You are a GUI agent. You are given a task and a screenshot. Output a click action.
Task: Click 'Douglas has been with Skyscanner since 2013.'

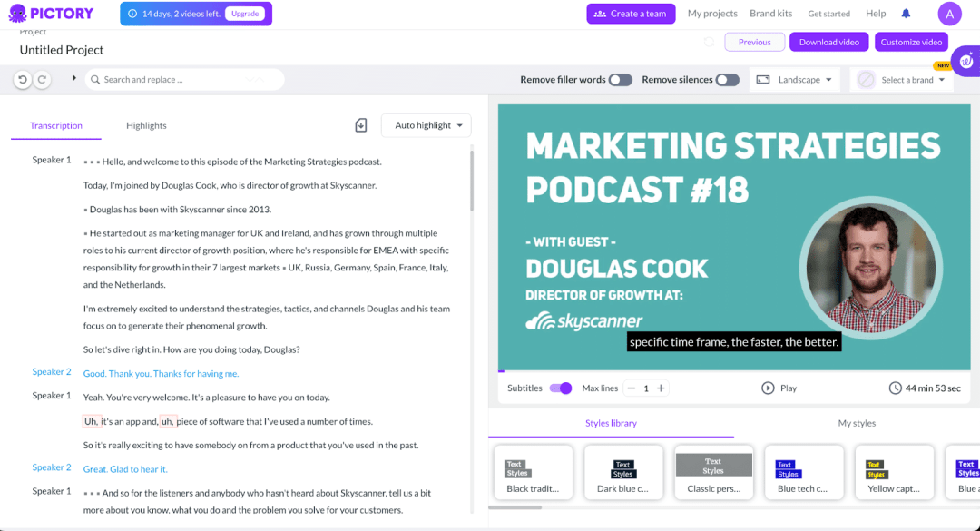pyautogui.click(x=180, y=210)
